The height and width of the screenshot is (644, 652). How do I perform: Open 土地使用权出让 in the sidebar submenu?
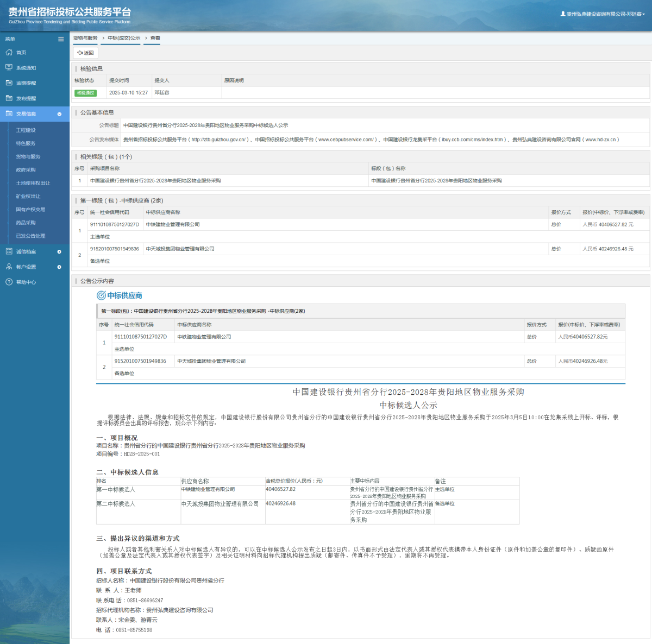coord(33,183)
